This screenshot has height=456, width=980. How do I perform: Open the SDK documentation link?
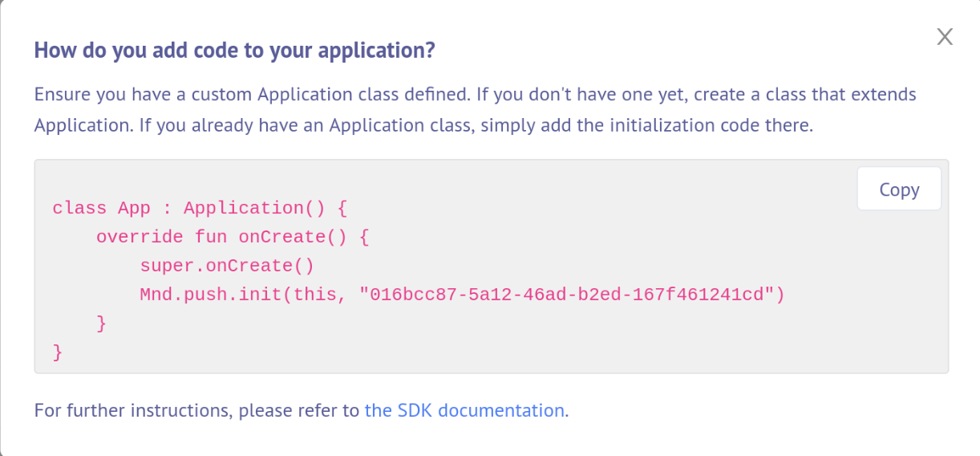(x=464, y=410)
